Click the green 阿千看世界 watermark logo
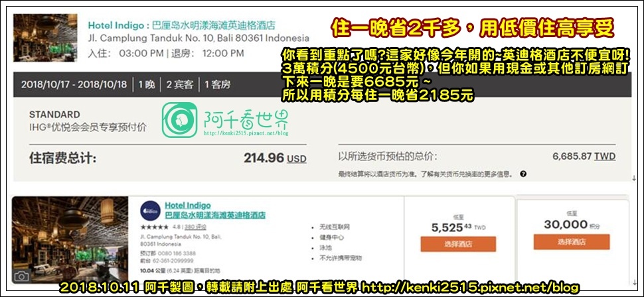The width and height of the screenshot is (644, 297). click(x=179, y=120)
